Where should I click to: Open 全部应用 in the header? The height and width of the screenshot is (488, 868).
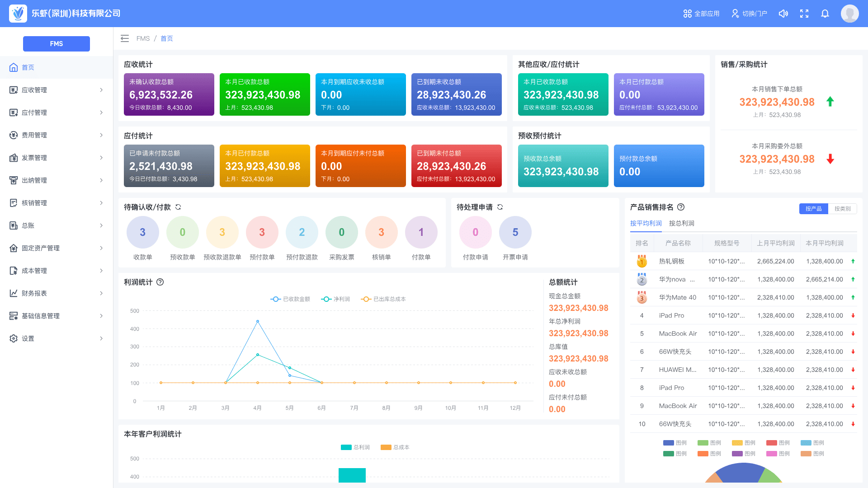click(x=701, y=14)
